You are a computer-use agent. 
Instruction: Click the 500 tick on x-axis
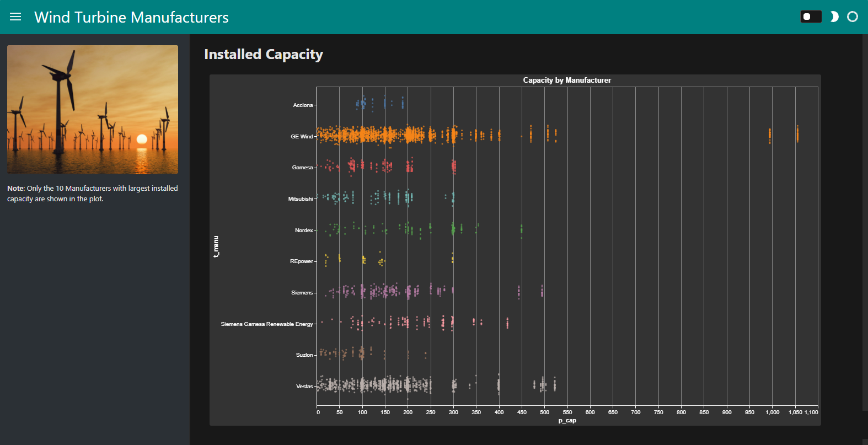pyautogui.click(x=545, y=412)
